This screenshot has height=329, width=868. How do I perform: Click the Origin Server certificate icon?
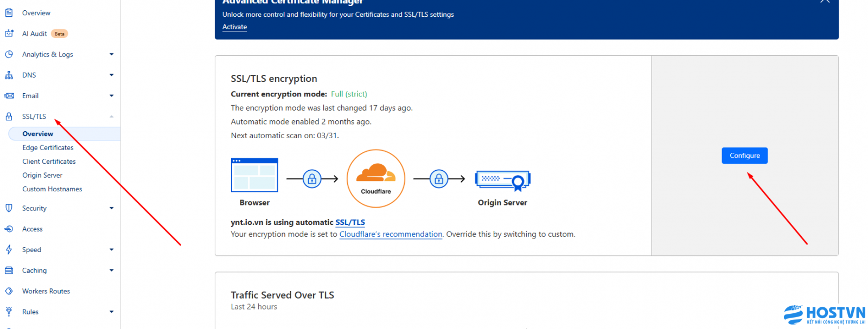(x=503, y=180)
